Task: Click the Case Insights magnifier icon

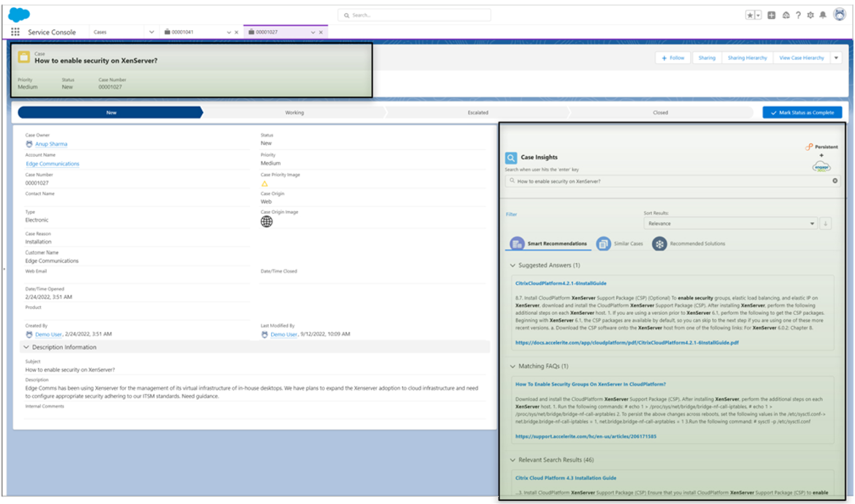Action: [x=511, y=157]
